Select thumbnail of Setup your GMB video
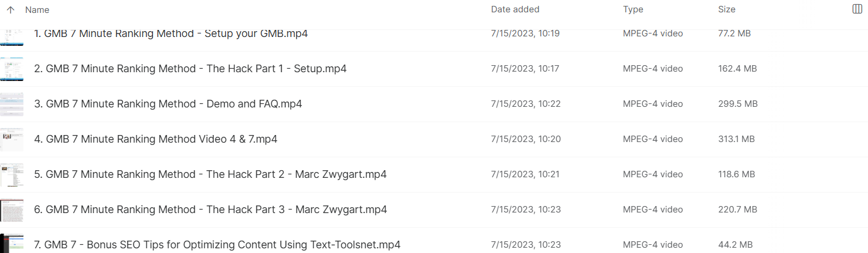The height and width of the screenshot is (253, 868). tap(12, 36)
